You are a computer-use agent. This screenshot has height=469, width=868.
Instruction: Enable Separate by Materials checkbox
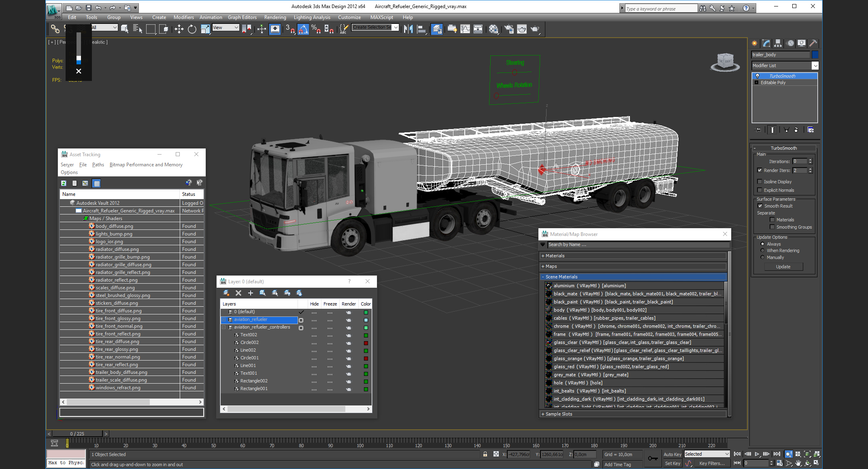[x=772, y=220]
